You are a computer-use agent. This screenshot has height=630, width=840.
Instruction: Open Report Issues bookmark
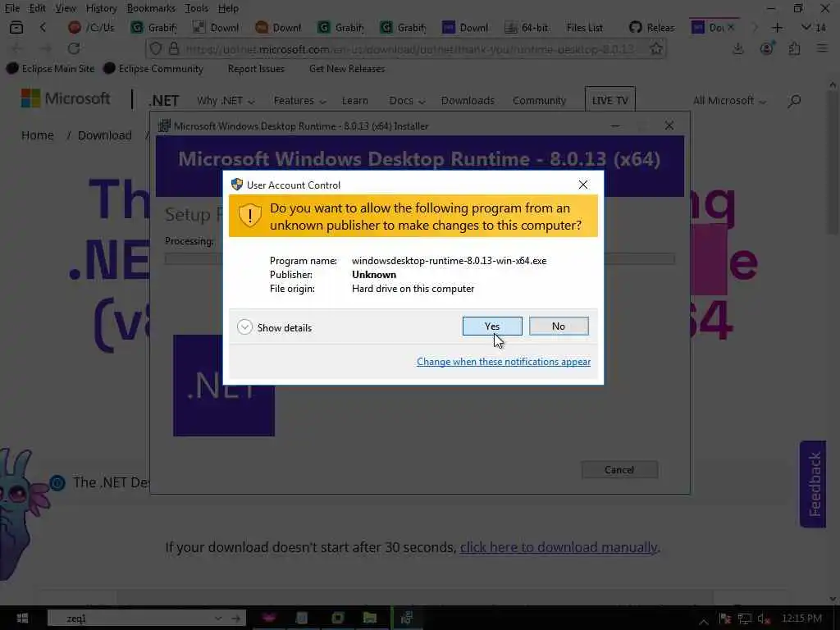256,69
